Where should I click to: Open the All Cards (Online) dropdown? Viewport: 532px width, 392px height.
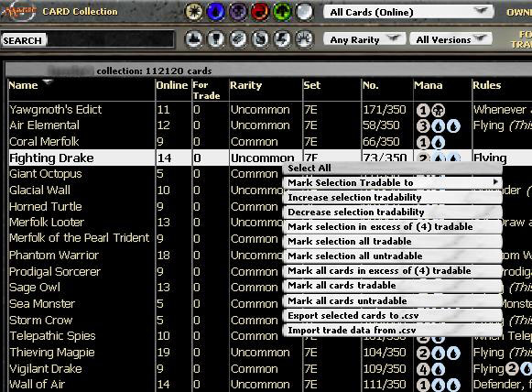[x=408, y=13]
